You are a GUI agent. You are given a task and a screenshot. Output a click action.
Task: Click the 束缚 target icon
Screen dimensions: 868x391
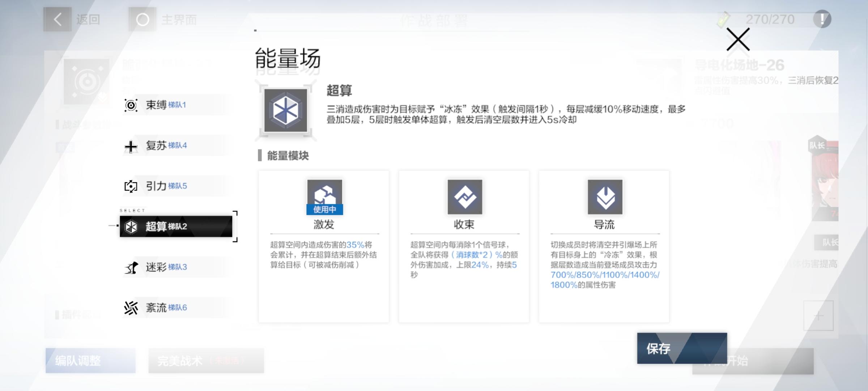point(131,105)
